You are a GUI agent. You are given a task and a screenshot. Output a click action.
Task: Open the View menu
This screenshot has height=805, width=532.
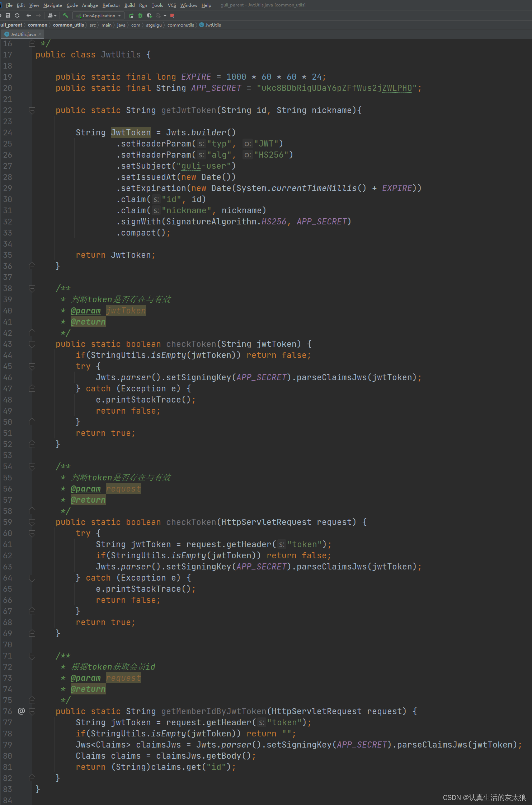coord(34,5)
